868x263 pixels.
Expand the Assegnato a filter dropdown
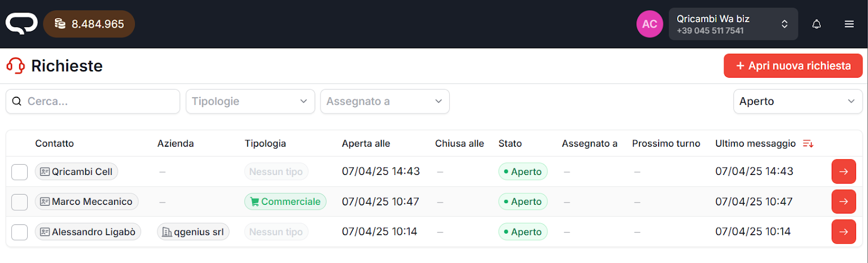[385, 102]
